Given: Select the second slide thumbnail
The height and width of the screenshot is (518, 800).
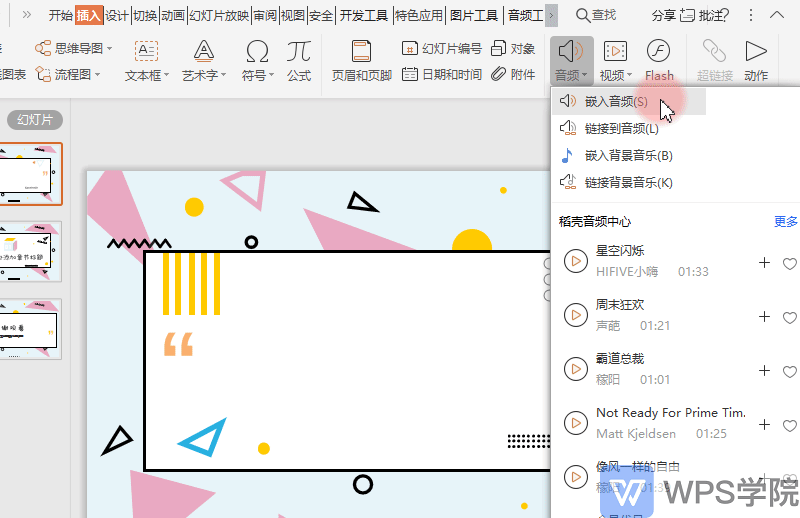Looking at the screenshot, I should click(x=31, y=251).
